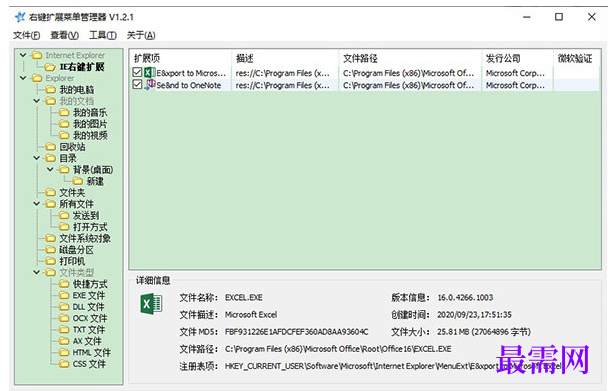Open the 工具(T) menu
608x391 pixels.
pyautogui.click(x=103, y=35)
